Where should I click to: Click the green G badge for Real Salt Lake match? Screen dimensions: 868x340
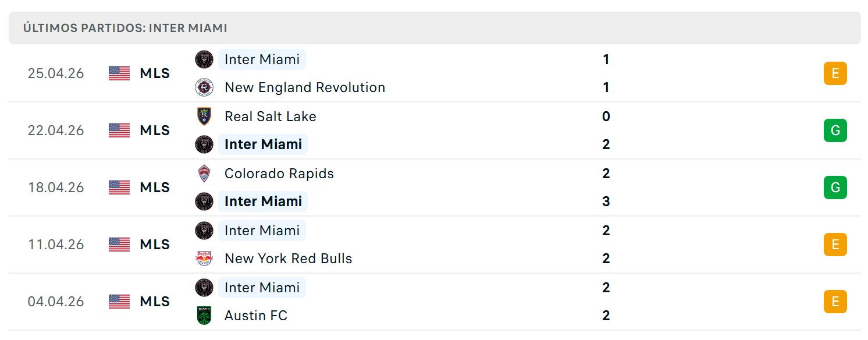pos(835,130)
